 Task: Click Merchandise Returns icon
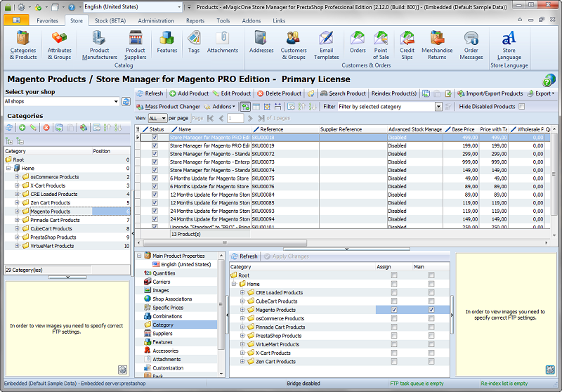click(437, 44)
